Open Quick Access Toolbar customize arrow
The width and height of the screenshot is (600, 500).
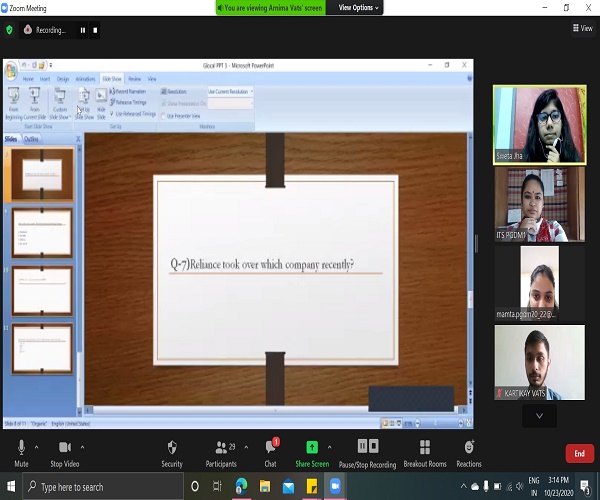pos(51,65)
